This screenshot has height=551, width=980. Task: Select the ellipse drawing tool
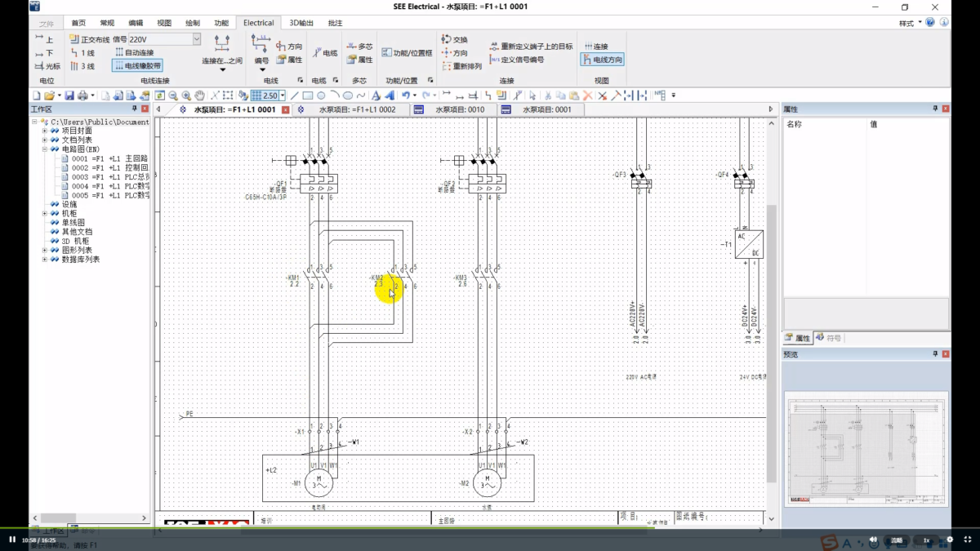[347, 96]
